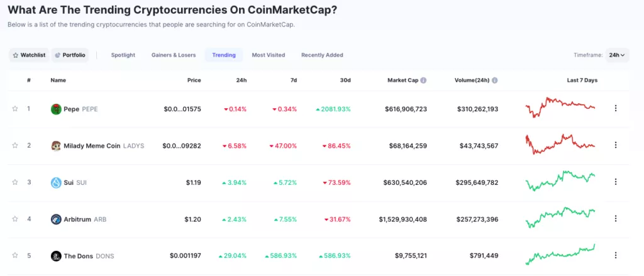Click Arbitrum's 7-day price chart
The width and height of the screenshot is (644, 276).
click(x=560, y=218)
